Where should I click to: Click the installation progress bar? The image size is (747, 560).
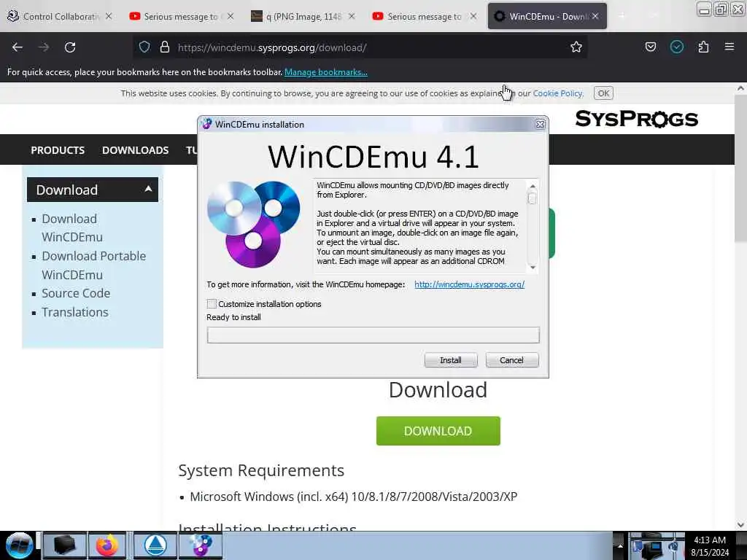373,335
